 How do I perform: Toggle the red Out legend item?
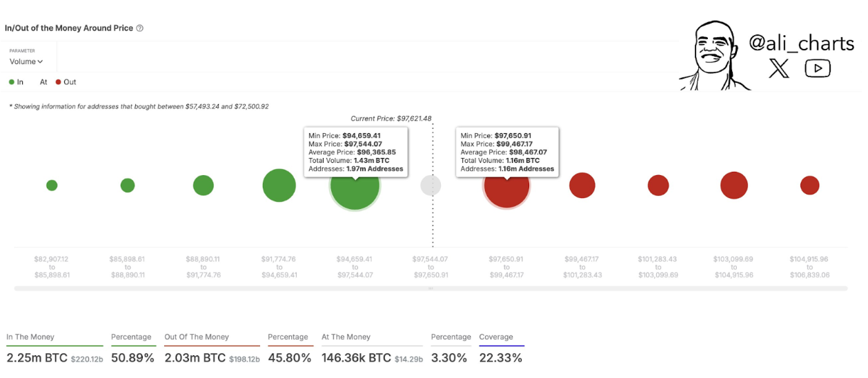pyautogui.click(x=66, y=82)
